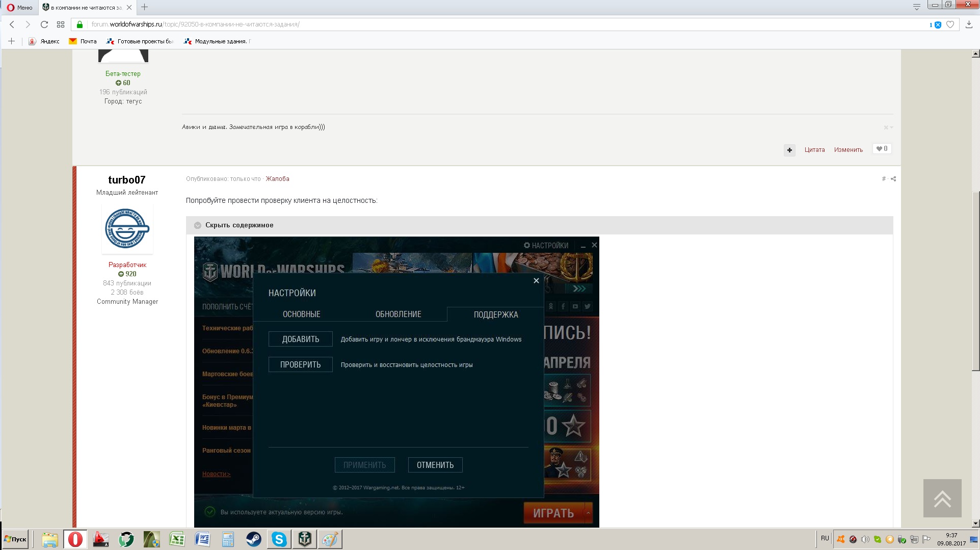The image size is (980, 550).
Task: Open the Яндекс bookmark
Action: [x=44, y=41]
